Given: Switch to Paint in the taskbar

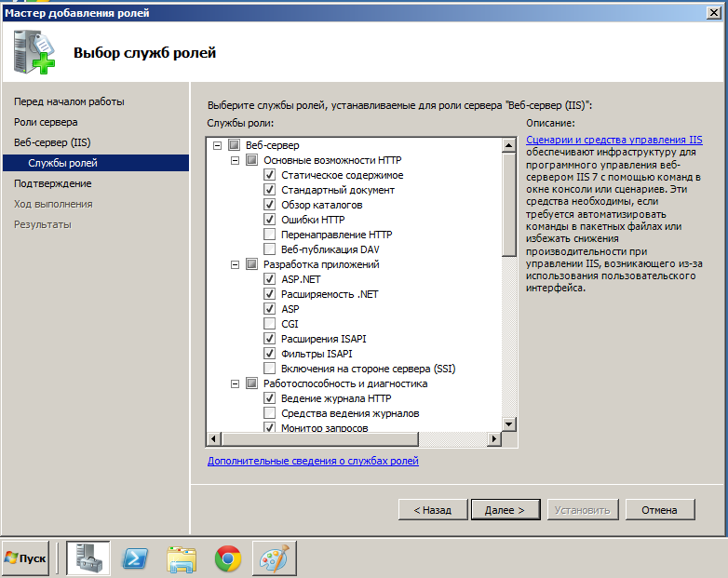Looking at the screenshot, I should point(274,558).
